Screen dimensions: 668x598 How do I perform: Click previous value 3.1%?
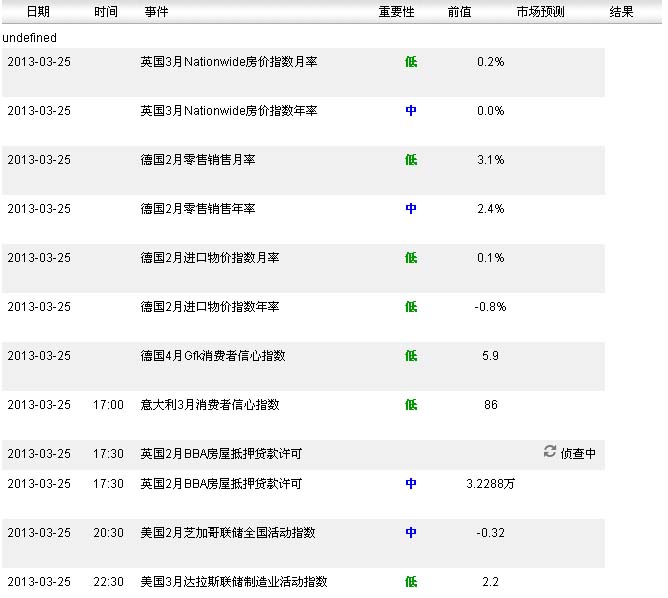tap(490, 160)
